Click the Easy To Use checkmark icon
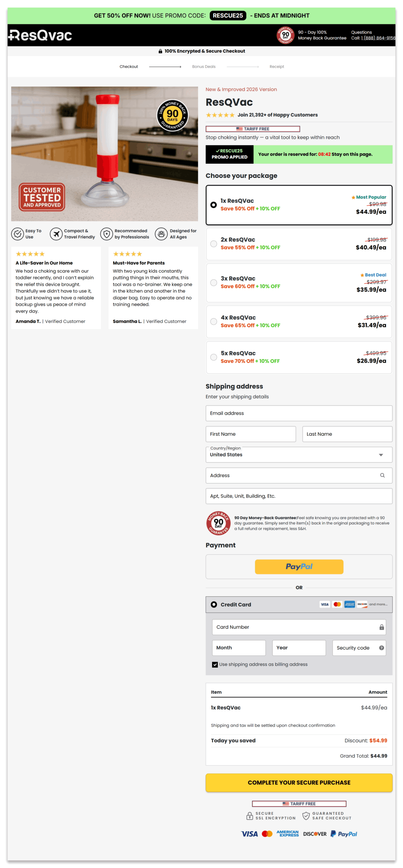The height and width of the screenshot is (868, 403). click(17, 234)
